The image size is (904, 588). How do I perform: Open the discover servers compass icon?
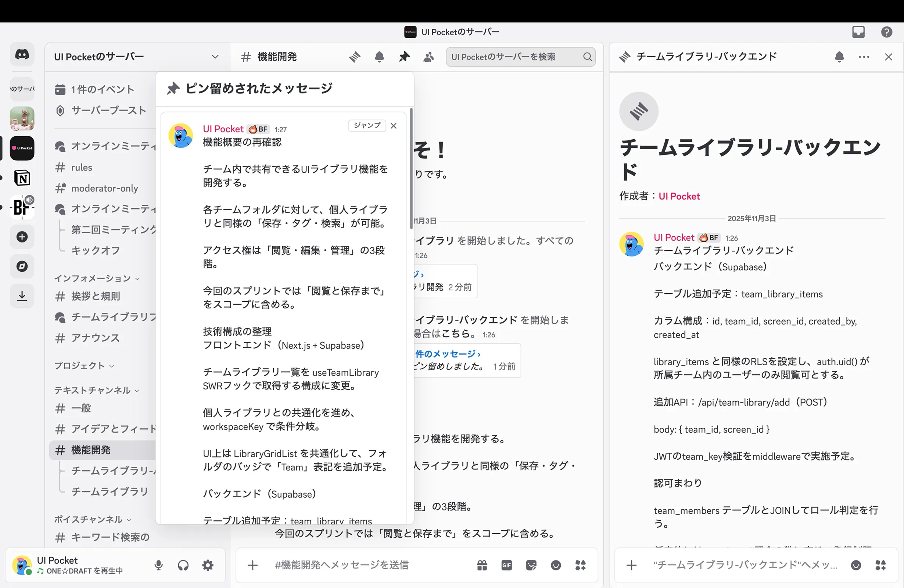coord(22,266)
